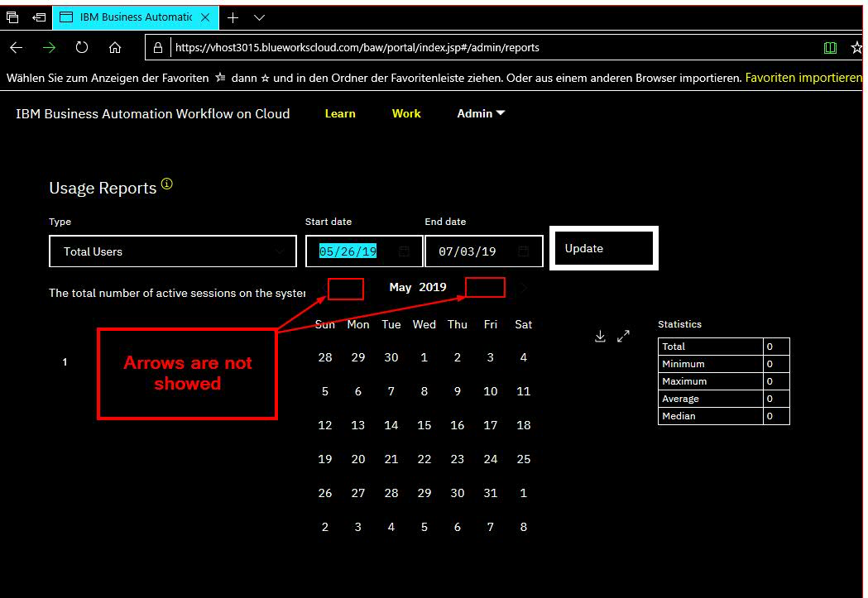Open the Work menu item

[x=406, y=113]
